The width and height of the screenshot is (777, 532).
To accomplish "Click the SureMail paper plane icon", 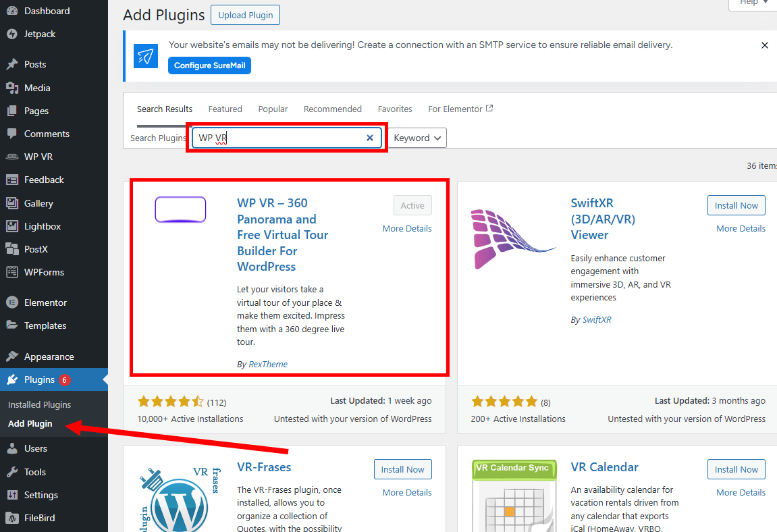I will pos(146,56).
